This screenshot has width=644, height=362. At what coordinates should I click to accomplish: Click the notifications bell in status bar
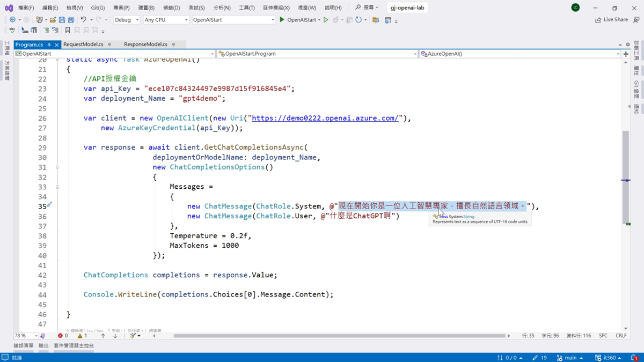pos(634,358)
